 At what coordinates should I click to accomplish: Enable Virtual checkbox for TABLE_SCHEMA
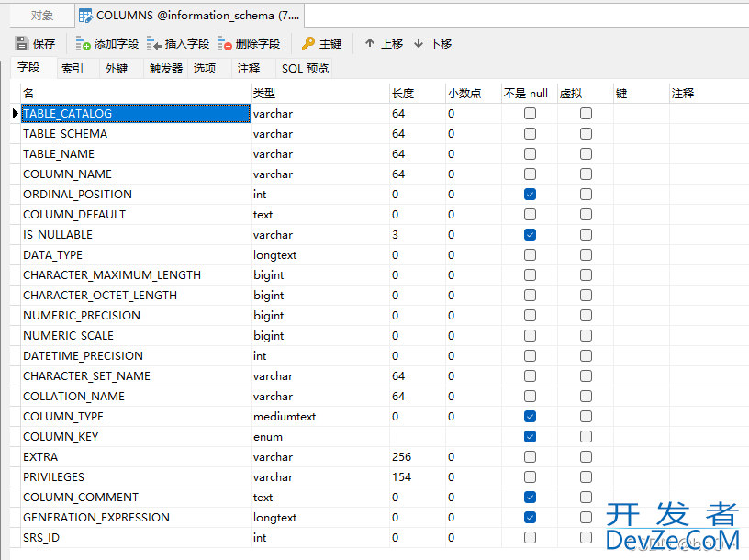click(x=587, y=133)
